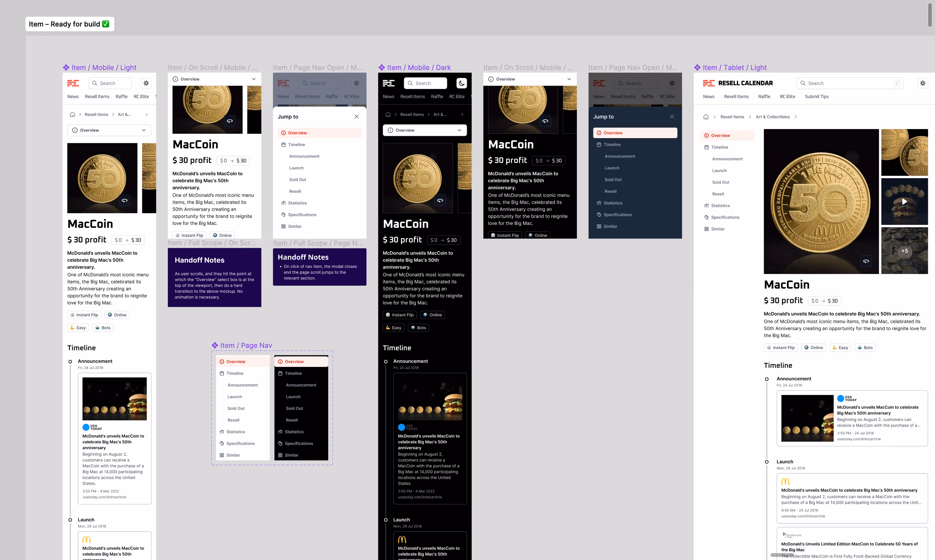Screen dimensions: 935x560
Task: Click the home breadcrumb icon in Mobile Light mockup
Action: click(x=72, y=114)
